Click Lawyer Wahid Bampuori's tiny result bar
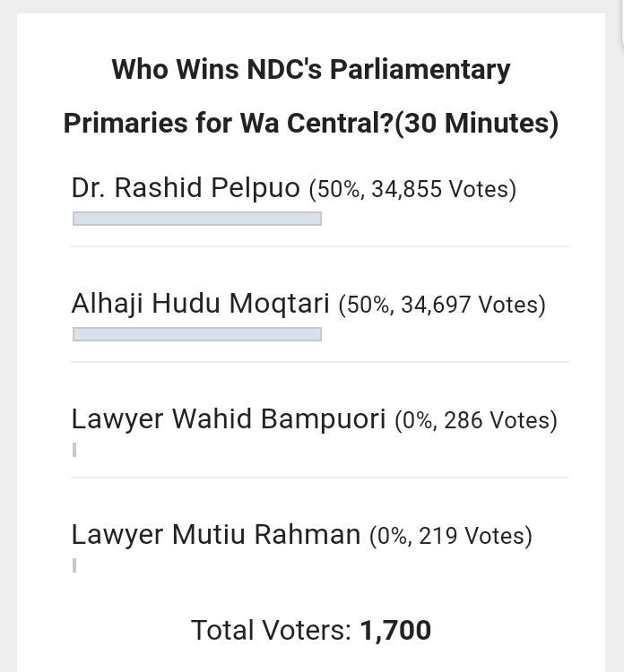Viewport: 624px width, 672px height. pos(74,450)
